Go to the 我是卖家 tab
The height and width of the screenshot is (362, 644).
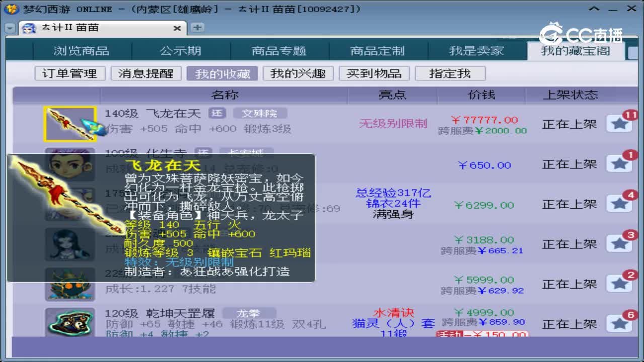point(476,51)
